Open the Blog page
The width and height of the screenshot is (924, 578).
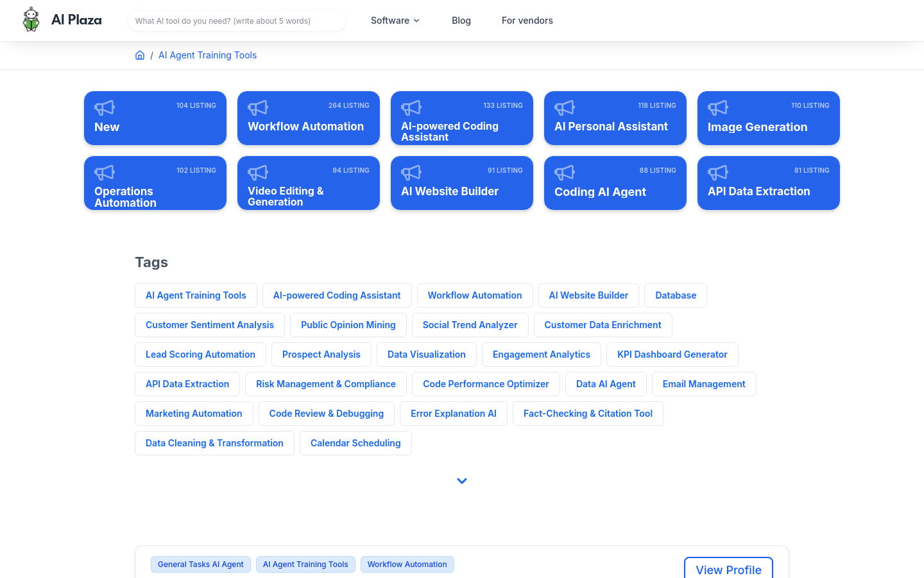tap(461, 21)
